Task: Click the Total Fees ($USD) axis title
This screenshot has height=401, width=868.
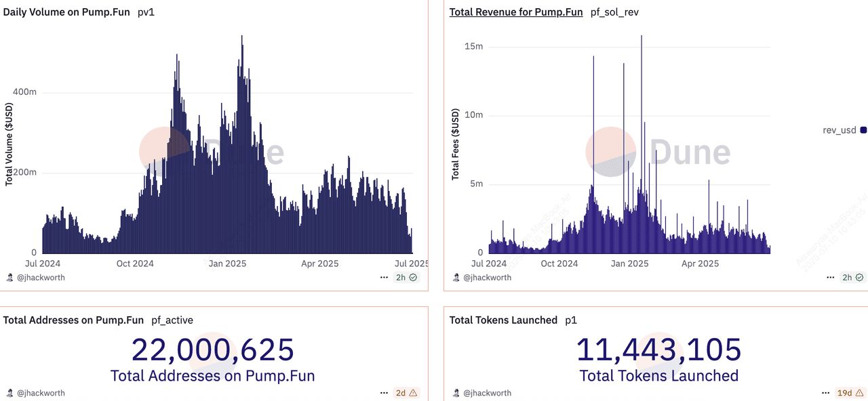Action: [x=456, y=144]
